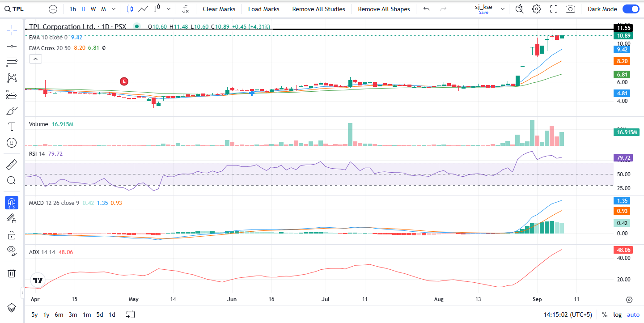
Task: Select the line chart style icon
Action: coord(143,9)
